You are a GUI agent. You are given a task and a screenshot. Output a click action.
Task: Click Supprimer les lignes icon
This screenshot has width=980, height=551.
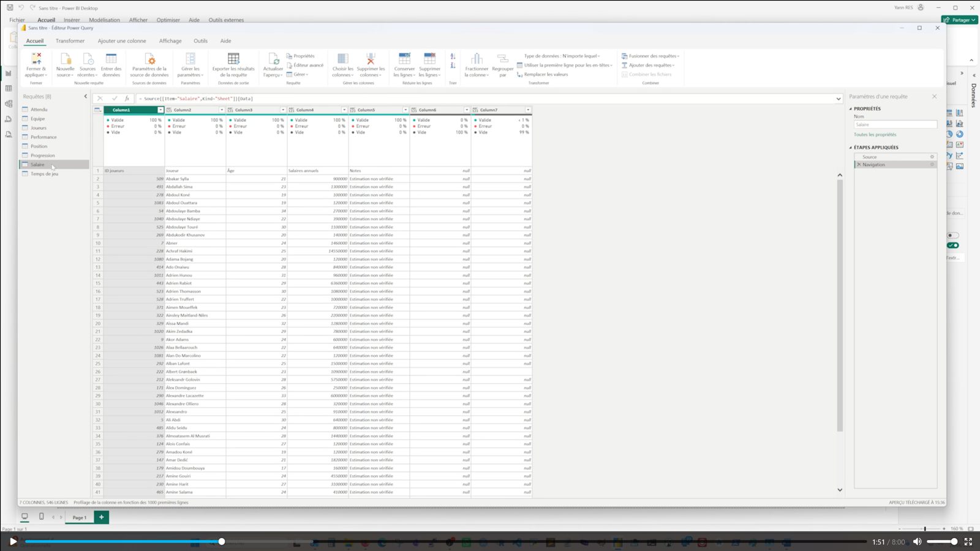pyautogui.click(x=429, y=59)
